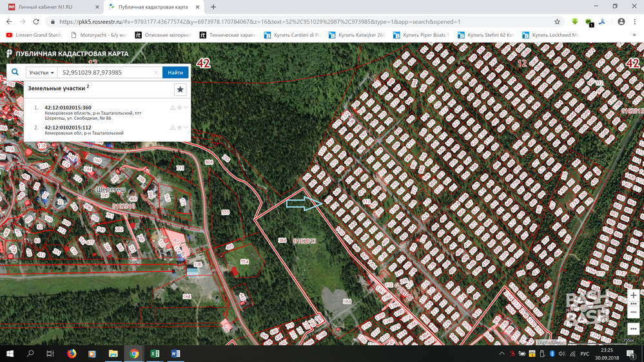
Task: Open result 42:12:0102015:360
Action: [x=68, y=108]
